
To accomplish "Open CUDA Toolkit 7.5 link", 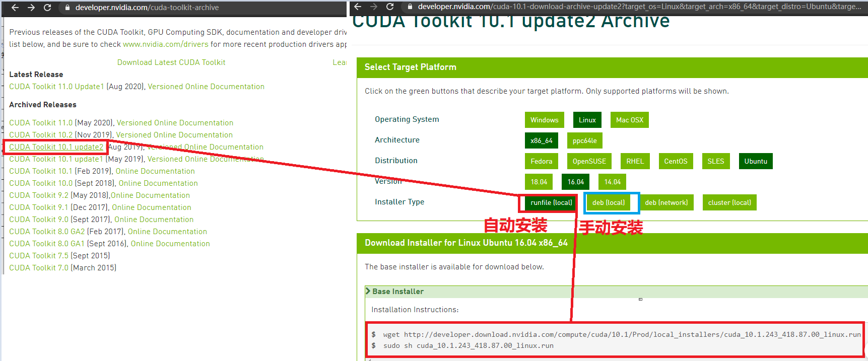I will point(39,256).
